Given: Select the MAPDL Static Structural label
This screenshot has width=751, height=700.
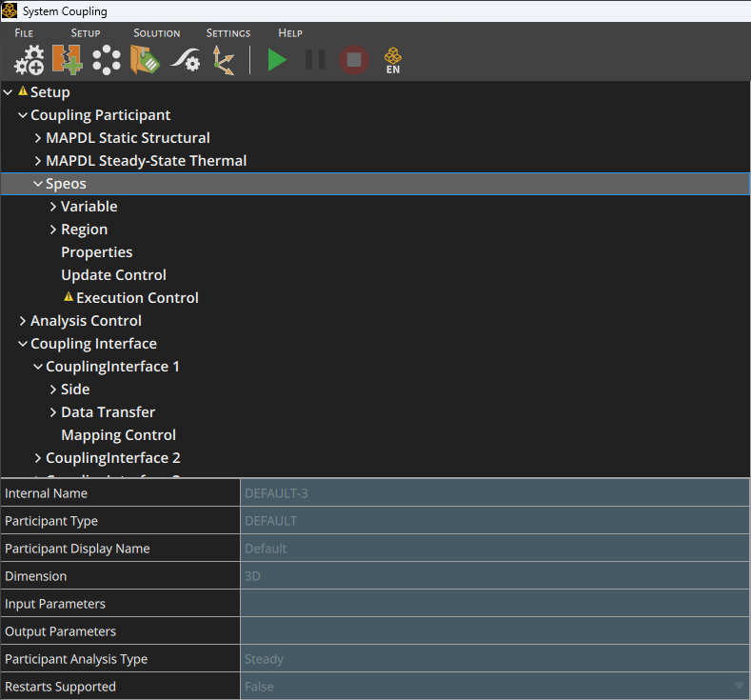Looking at the screenshot, I should (x=128, y=138).
